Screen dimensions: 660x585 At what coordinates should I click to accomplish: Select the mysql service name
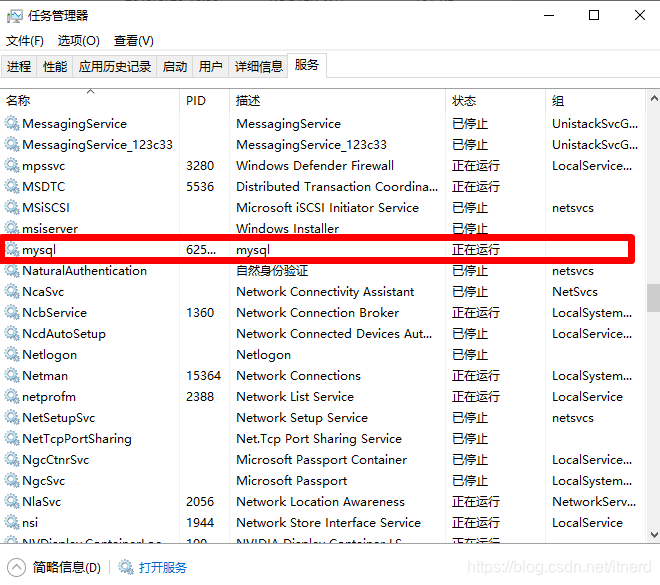click(x=39, y=250)
